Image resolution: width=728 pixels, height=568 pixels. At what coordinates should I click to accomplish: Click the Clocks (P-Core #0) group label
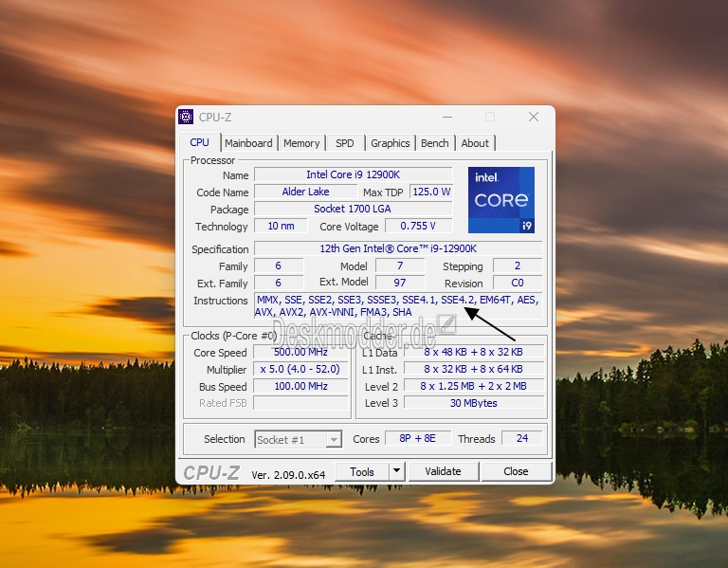(x=234, y=336)
